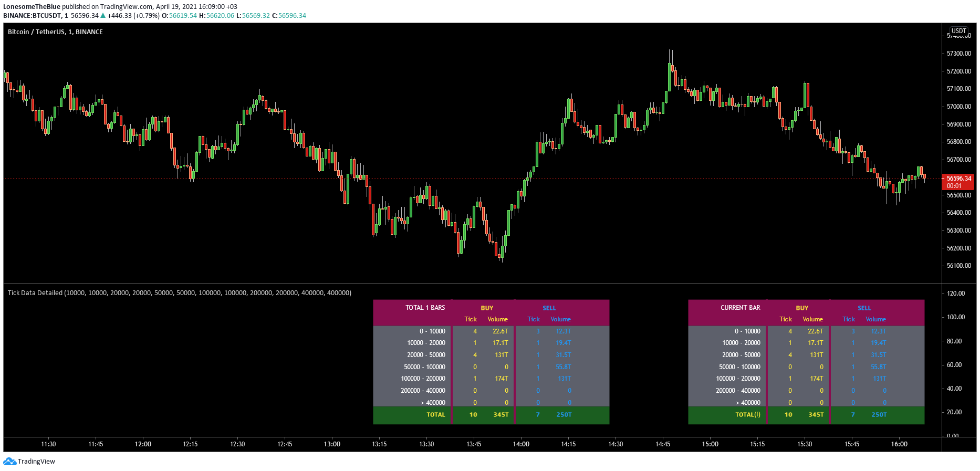Click the TOTAL 1 BARS table header
The height and width of the screenshot is (471, 980).
pyautogui.click(x=425, y=308)
